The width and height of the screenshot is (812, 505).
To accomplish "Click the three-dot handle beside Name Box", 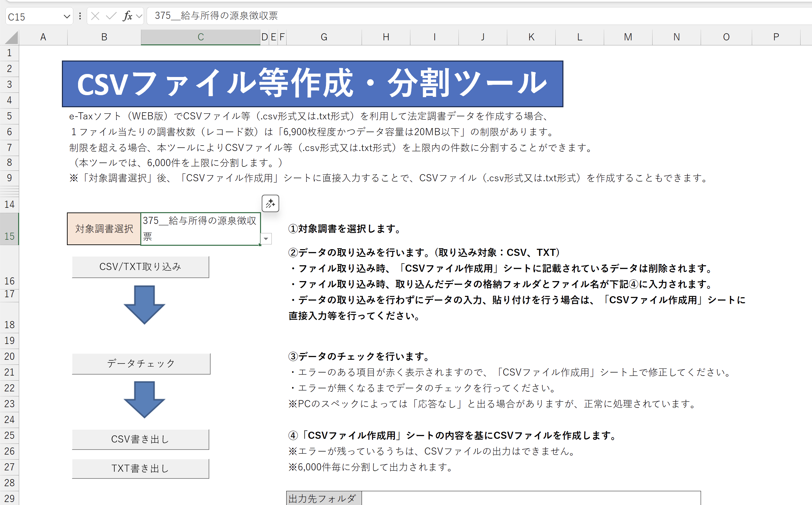I will click(80, 16).
